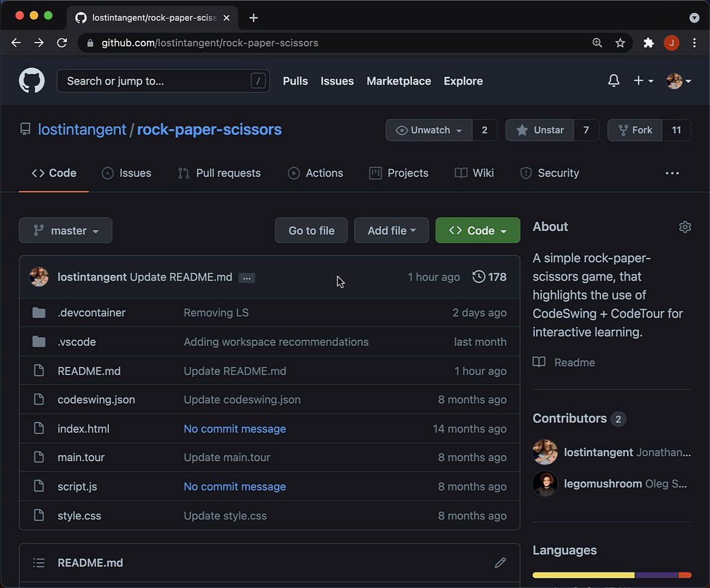Image resolution: width=710 pixels, height=588 pixels.
Task: Open the README table of contents list icon
Action: coord(38,563)
